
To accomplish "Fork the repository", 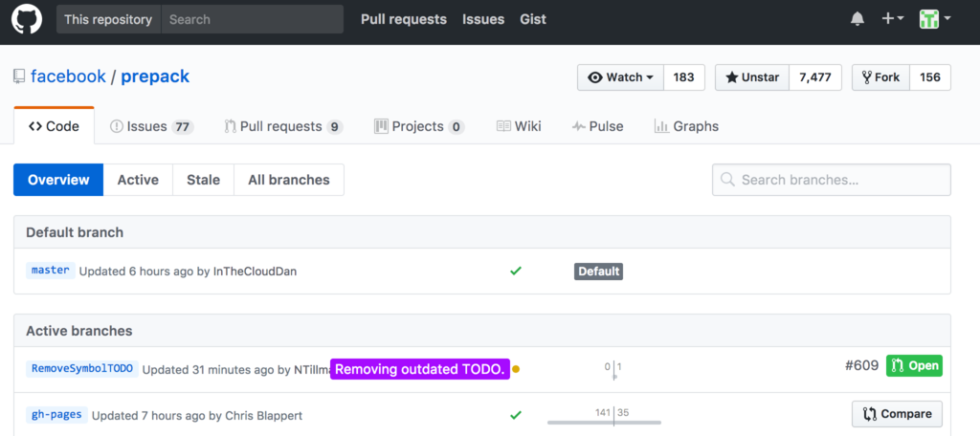I will pos(880,77).
